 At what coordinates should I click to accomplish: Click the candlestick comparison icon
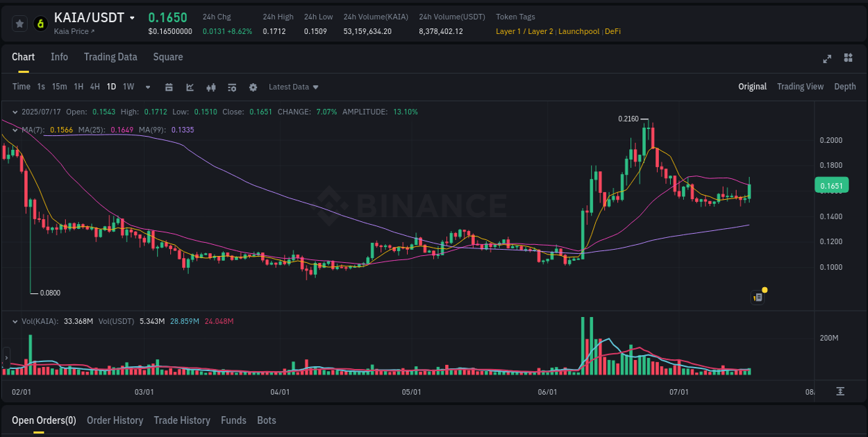pos(211,87)
